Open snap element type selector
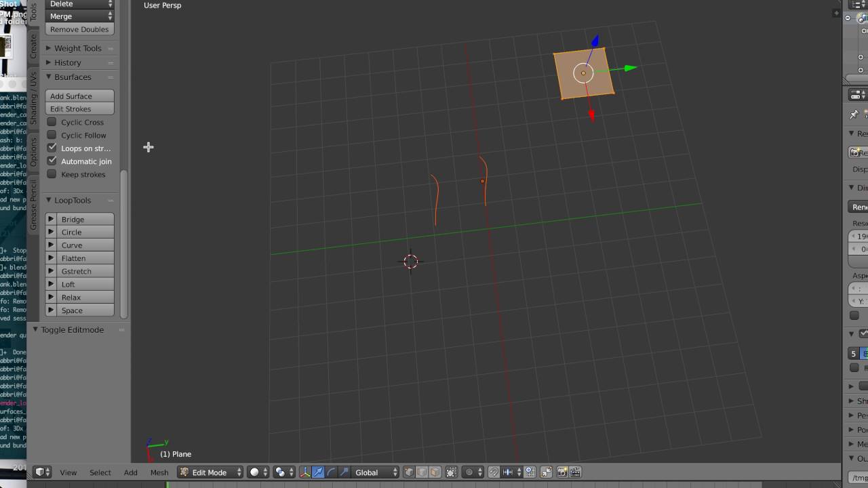This screenshot has width=868, height=488. coord(512,472)
